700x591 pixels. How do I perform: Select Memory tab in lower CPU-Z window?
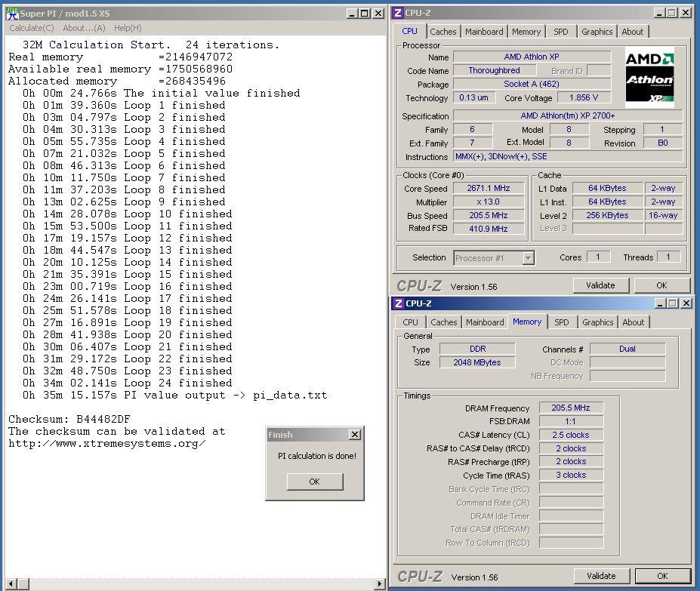click(527, 322)
